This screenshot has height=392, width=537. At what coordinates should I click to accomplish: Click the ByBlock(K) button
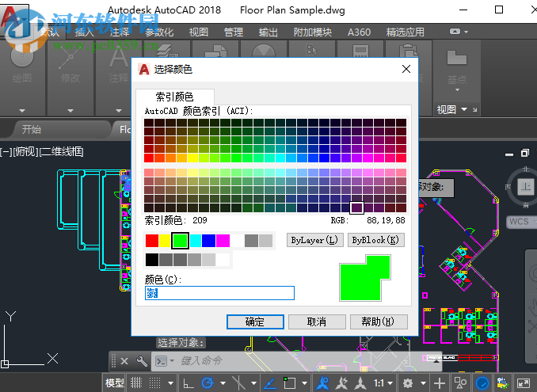tap(375, 240)
